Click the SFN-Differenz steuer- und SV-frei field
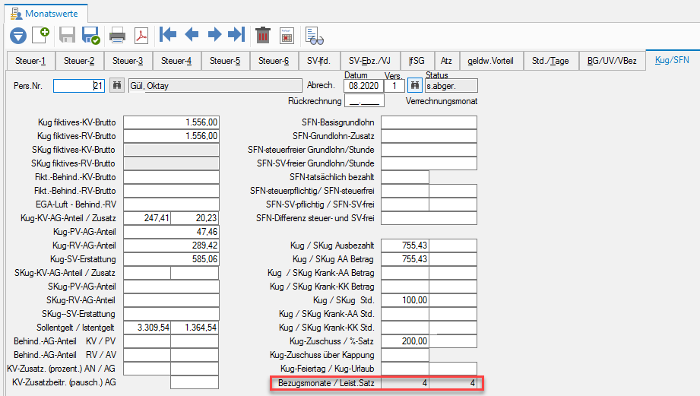The width and height of the screenshot is (700, 396). point(429,218)
